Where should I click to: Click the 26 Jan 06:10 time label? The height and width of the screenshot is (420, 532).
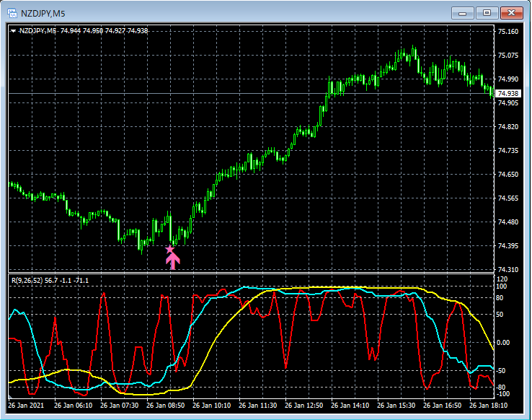(x=73, y=406)
